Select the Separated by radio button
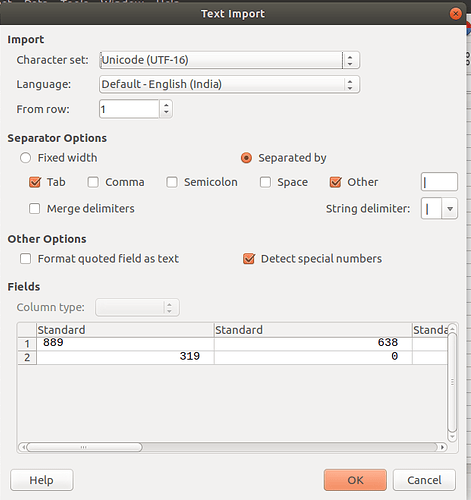471x500 pixels. coord(246,158)
